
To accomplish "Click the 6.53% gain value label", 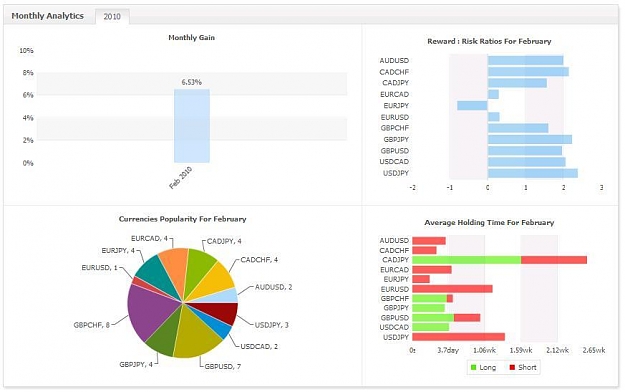I will pos(192,82).
